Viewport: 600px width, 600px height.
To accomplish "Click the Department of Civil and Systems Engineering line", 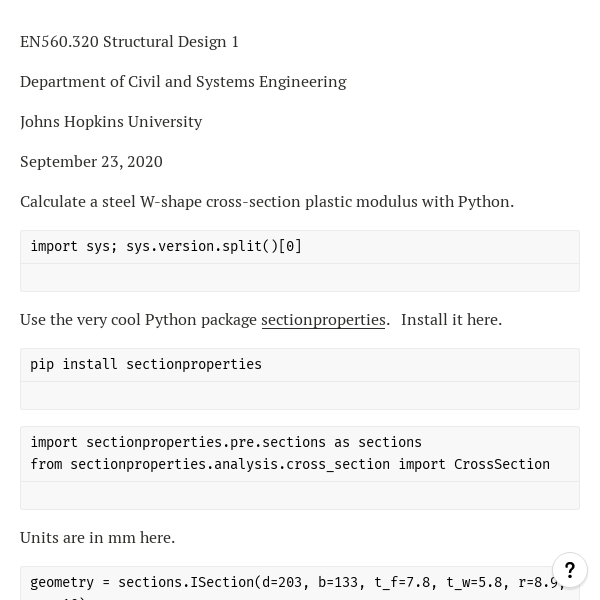I will [183, 82].
